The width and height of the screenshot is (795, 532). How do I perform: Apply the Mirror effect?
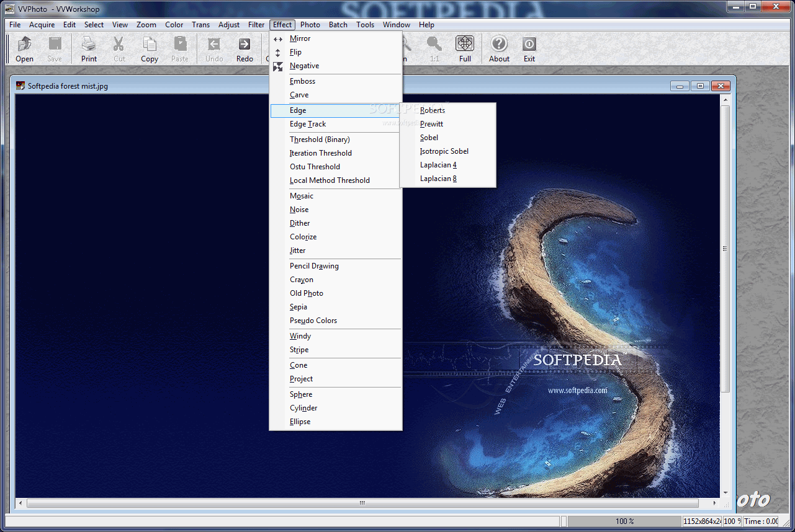pyautogui.click(x=336, y=38)
